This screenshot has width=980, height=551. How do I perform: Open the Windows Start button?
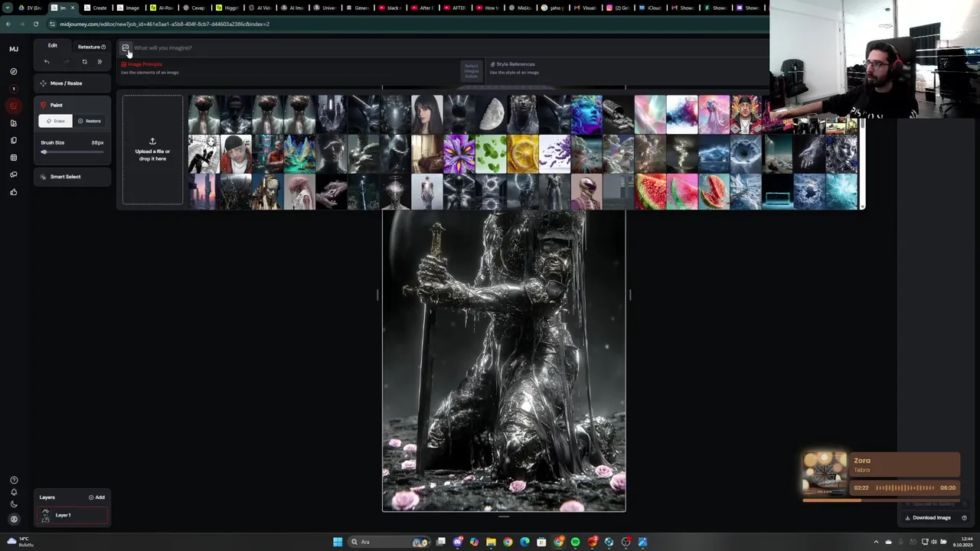(x=338, y=542)
